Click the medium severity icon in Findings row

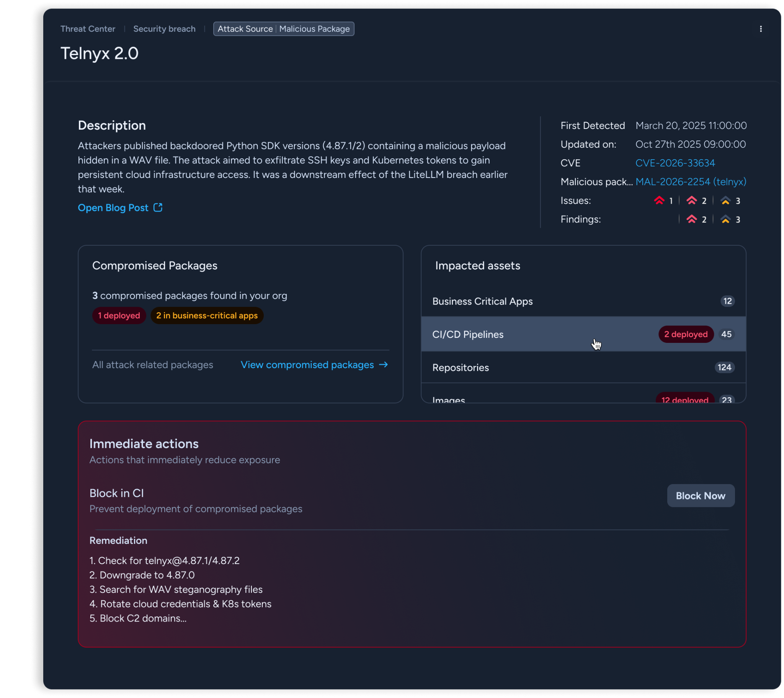[x=725, y=219]
